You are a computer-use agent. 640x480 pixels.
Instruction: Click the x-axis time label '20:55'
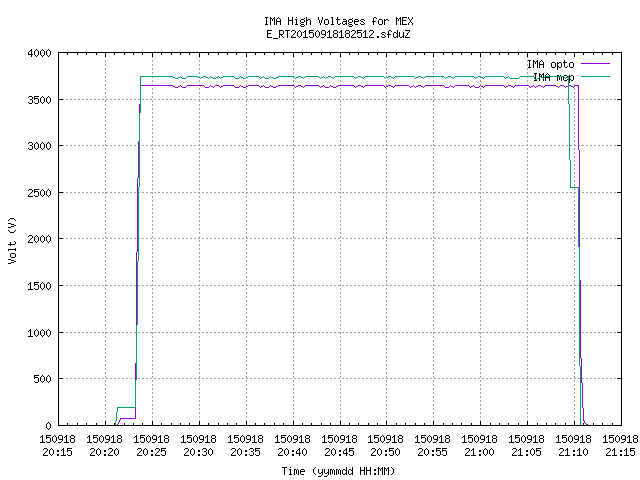click(x=432, y=452)
